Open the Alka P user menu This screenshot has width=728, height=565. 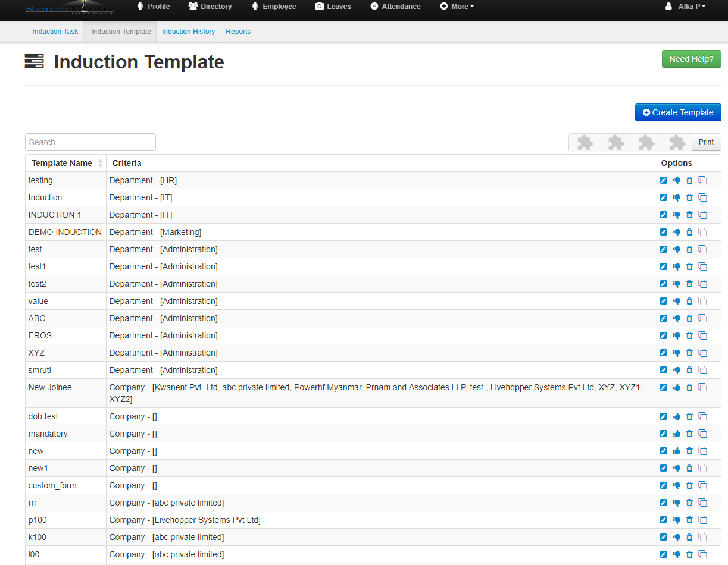pyautogui.click(x=685, y=7)
